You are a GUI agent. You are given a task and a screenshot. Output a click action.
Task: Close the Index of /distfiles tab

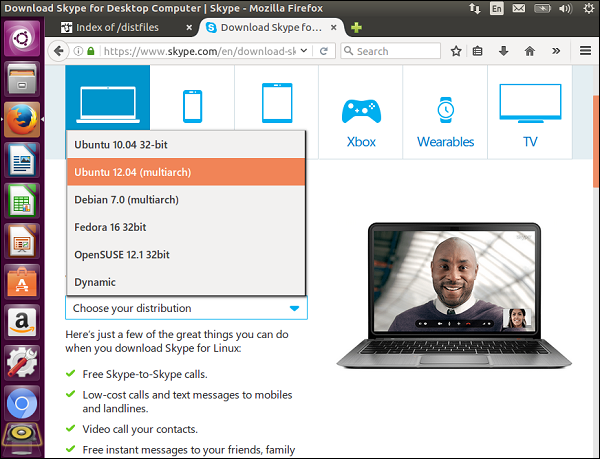189,28
